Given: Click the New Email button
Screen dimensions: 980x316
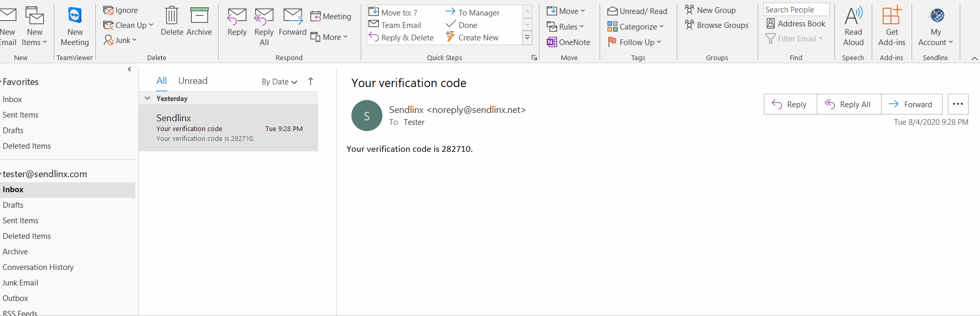Looking at the screenshot, I should (x=7, y=26).
